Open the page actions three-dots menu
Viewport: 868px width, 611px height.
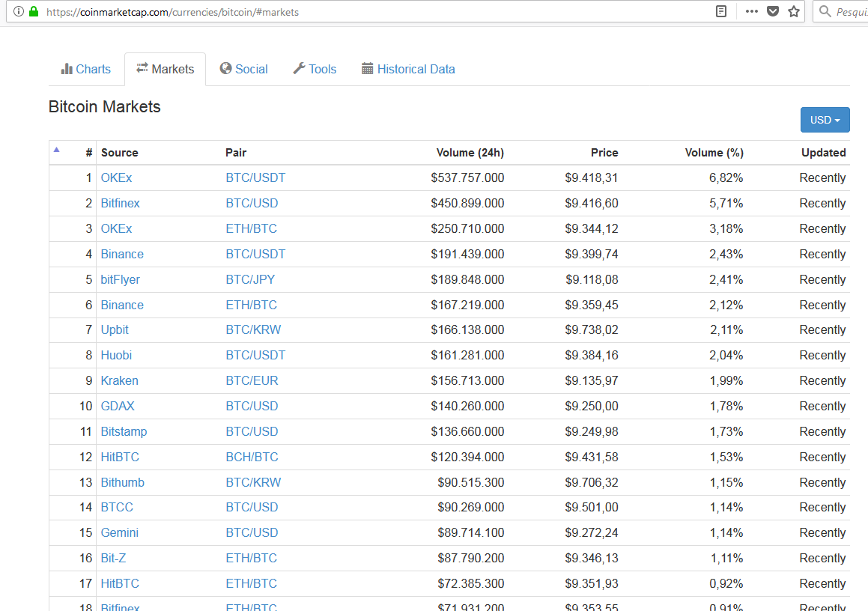(751, 12)
